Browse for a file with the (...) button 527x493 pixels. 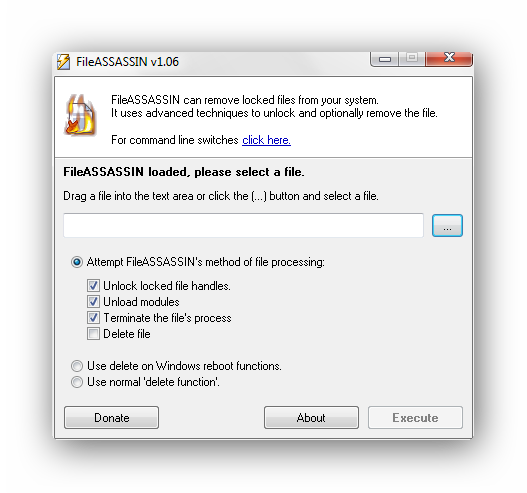point(447,225)
